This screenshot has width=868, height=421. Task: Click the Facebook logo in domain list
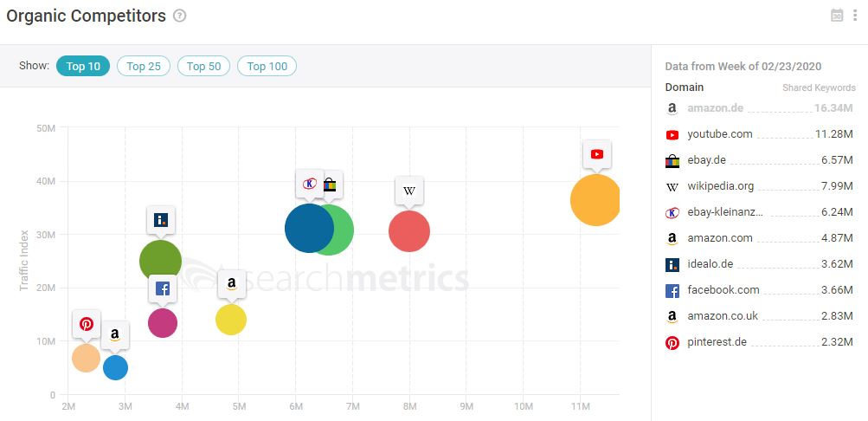coord(672,290)
